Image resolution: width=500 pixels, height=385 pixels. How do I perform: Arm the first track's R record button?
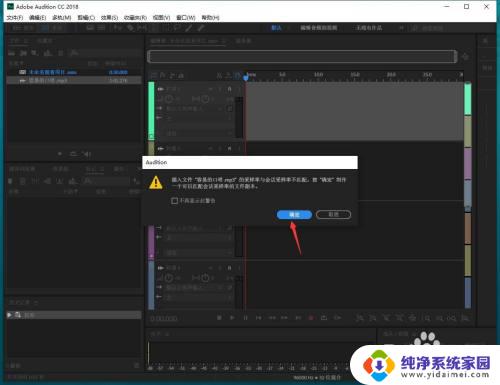229,89
